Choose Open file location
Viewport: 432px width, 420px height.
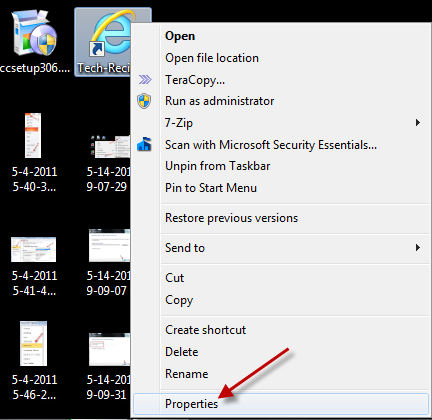(212, 58)
